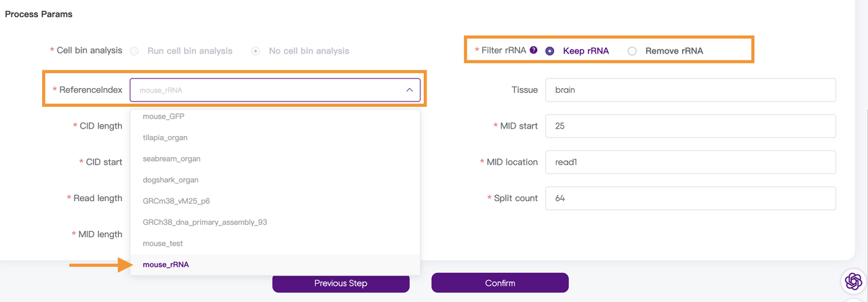Click the ReferenceIndex mouse_rRNA combo box
868x302 pixels.
(268, 90)
